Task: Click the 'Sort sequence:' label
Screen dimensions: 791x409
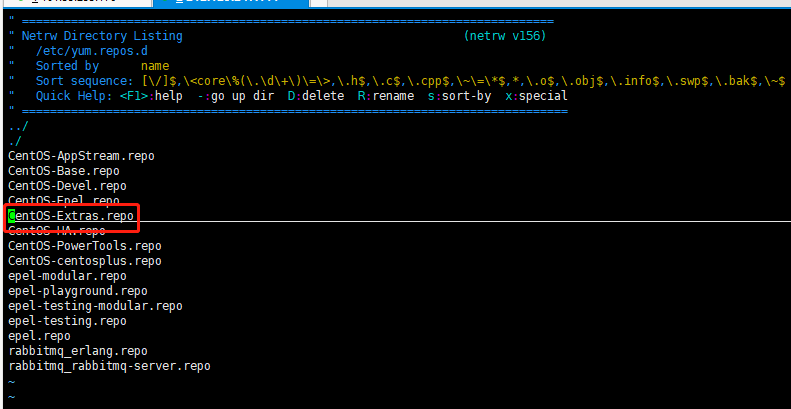Action: [x=85, y=81]
